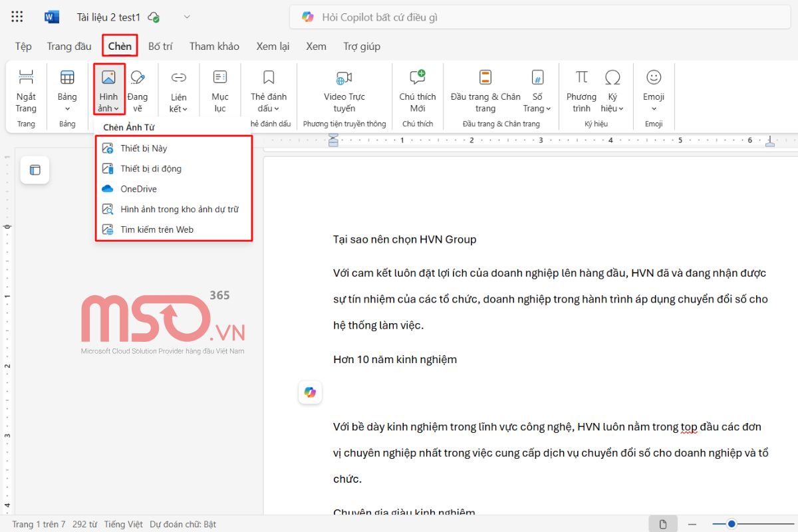This screenshot has width=798, height=532.
Task: Open the Ký hiệu symbol dropdown
Action: 612,91
